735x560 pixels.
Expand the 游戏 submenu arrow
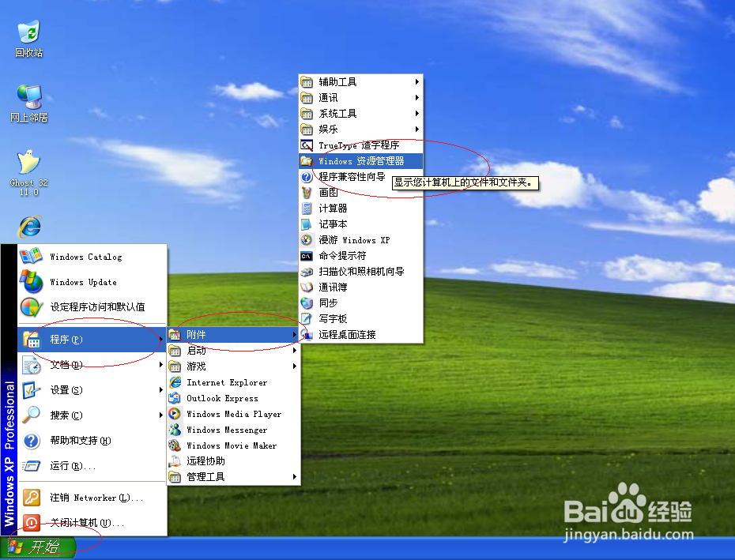tap(294, 366)
